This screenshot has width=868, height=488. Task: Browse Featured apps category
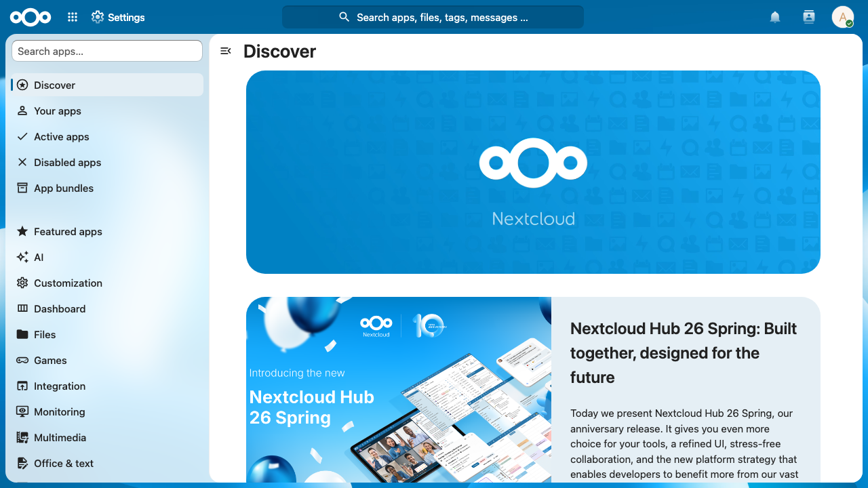point(107,231)
